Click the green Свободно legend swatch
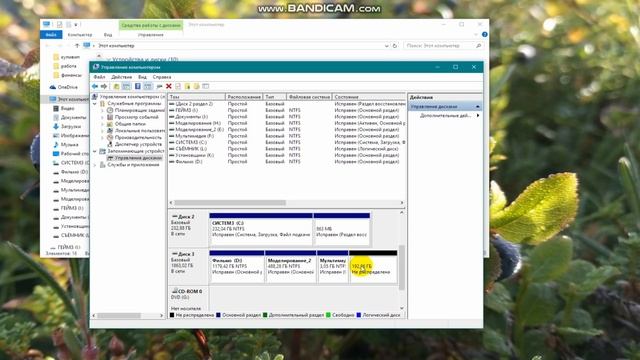The width and height of the screenshot is (640, 360). click(x=328, y=315)
